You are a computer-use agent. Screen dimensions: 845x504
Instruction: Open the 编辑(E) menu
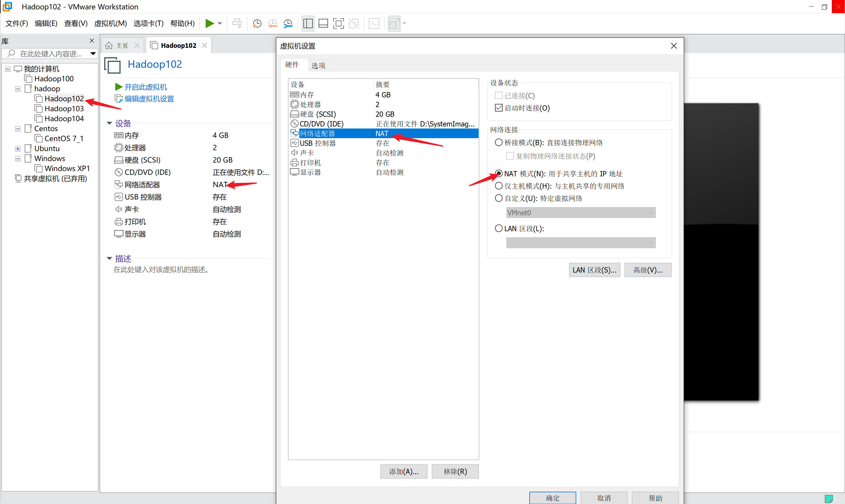click(x=46, y=23)
